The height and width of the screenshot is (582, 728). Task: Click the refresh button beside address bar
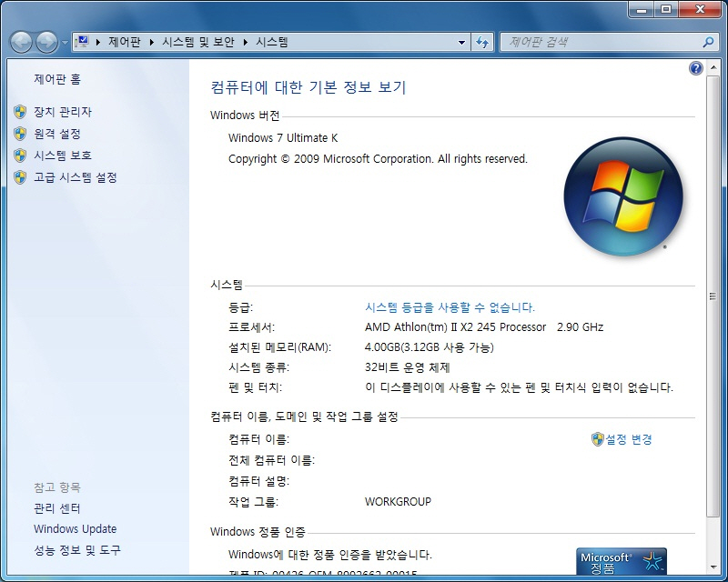click(482, 42)
